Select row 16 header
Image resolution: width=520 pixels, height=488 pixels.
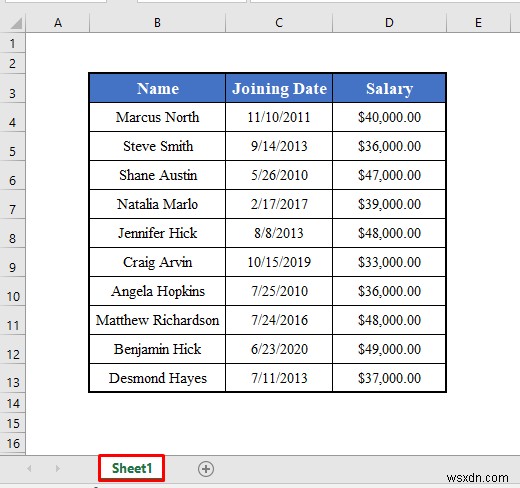point(13,443)
